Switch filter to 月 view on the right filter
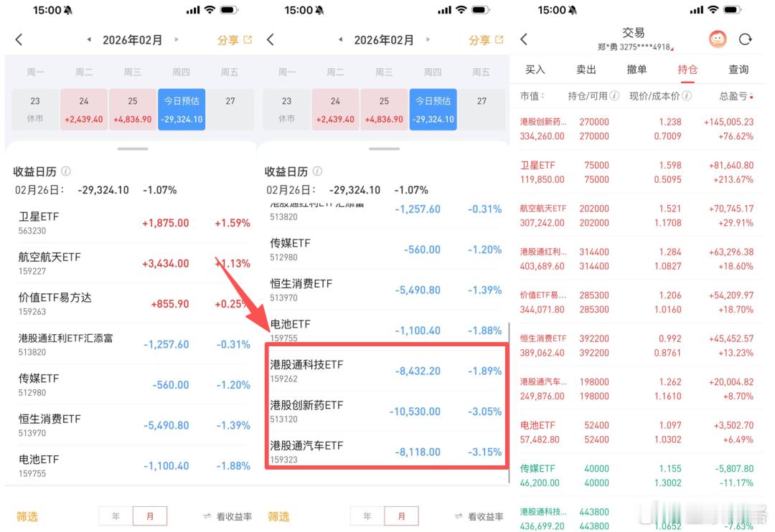 403,516
